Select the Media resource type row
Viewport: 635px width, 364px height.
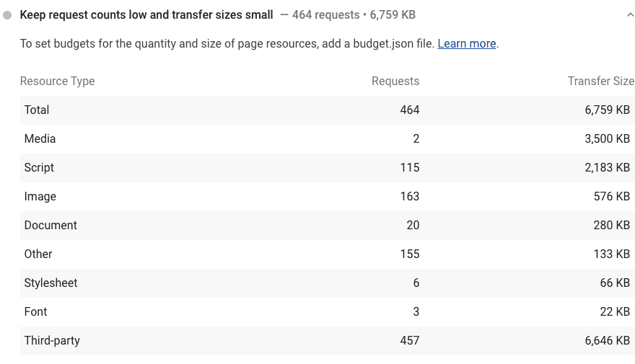pos(40,138)
